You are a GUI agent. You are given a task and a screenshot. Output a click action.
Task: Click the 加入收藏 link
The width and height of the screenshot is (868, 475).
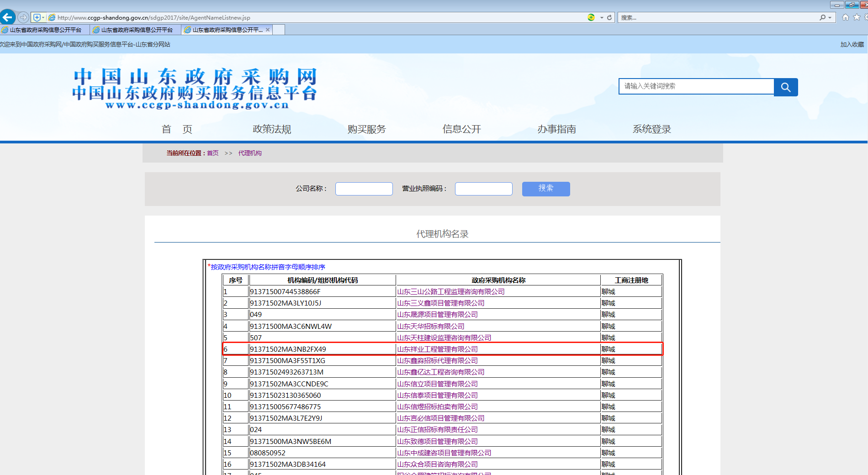tap(852, 44)
